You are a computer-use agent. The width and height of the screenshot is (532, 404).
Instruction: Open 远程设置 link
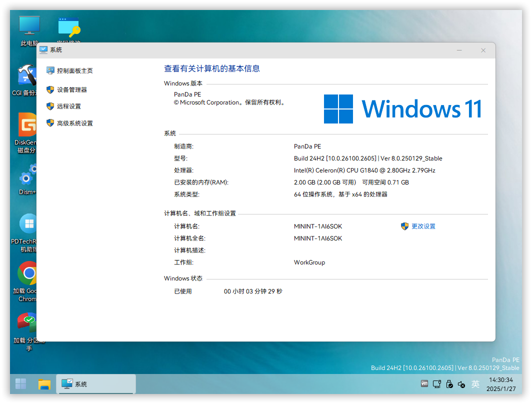pyautogui.click(x=69, y=106)
